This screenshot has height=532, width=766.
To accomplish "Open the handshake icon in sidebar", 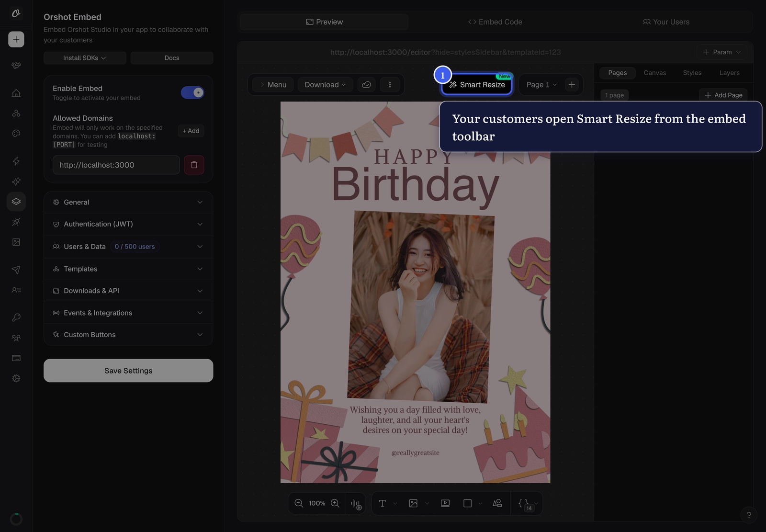I will click(16, 65).
